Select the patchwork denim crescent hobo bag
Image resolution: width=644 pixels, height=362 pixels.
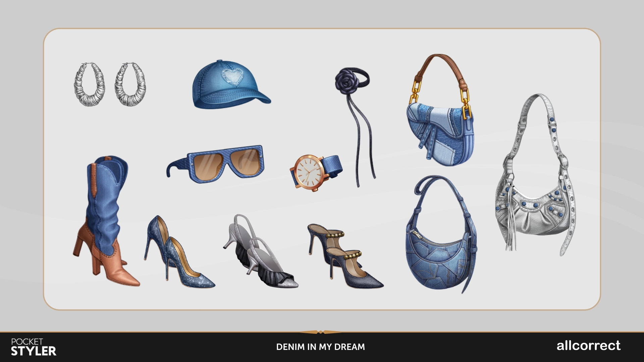[441, 234]
